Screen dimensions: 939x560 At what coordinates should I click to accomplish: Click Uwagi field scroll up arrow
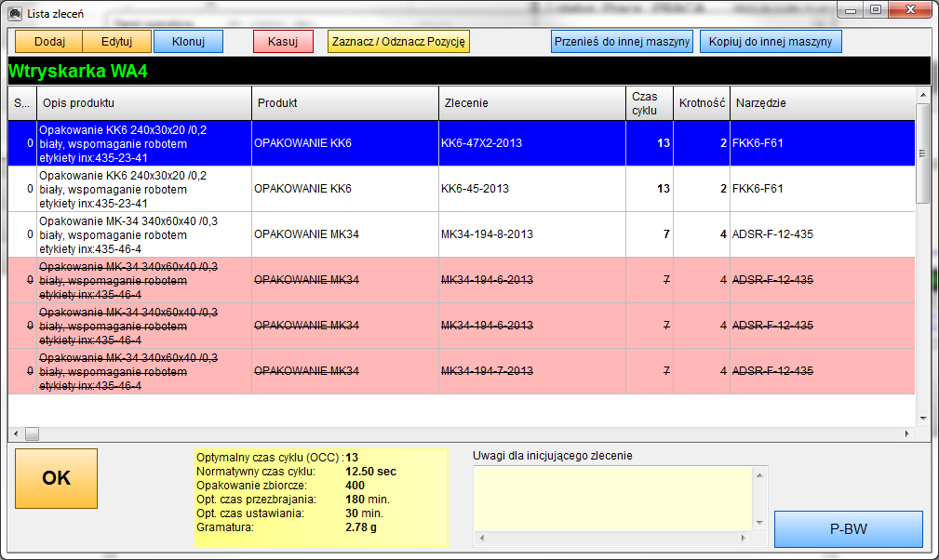[x=759, y=475]
